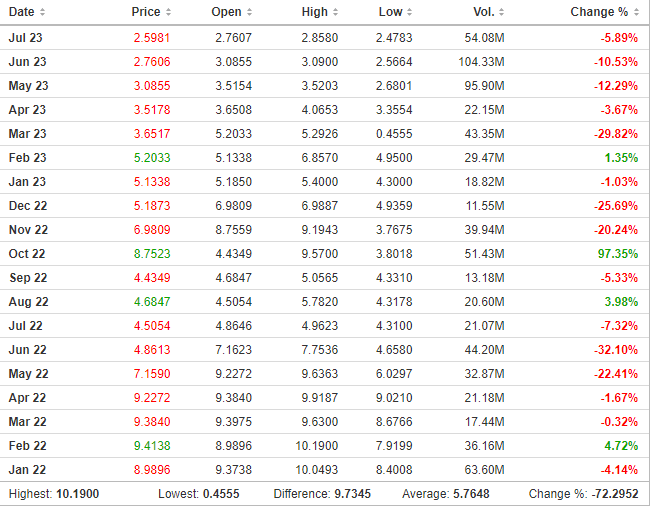650x506 pixels.
Task: Select the Jun 23 volume 104.33M
Action: pyautogui.click(x=479, y=61)
